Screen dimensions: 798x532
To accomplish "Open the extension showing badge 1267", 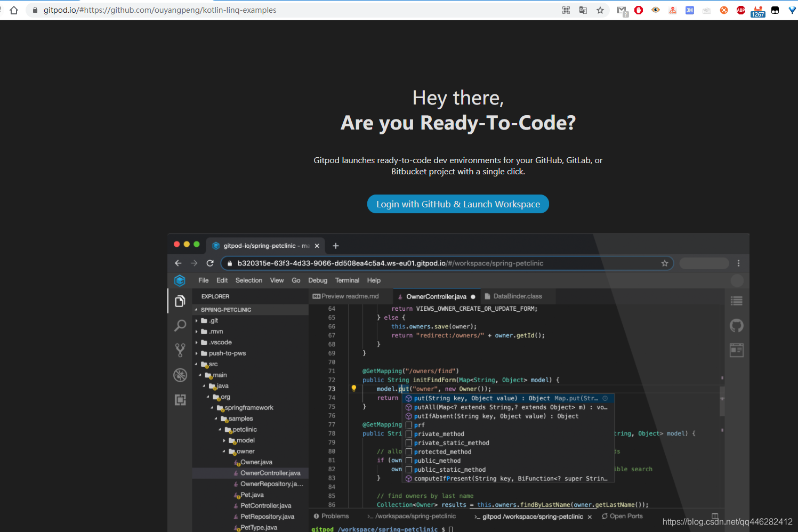I will tap(758, 11).
